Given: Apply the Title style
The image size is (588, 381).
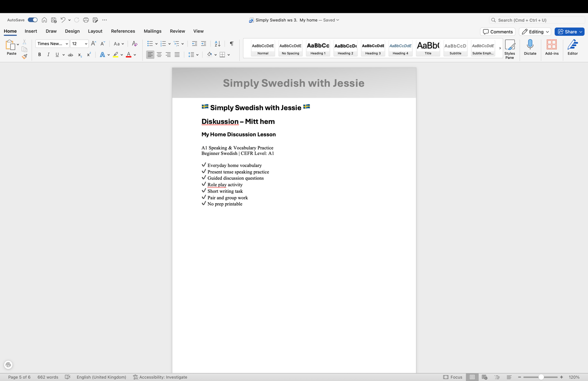Looking at the screenshot, I should [x=428, y=48].
